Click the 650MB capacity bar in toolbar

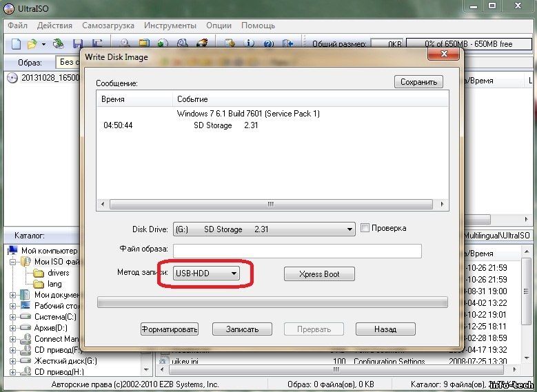pos(469,44)
